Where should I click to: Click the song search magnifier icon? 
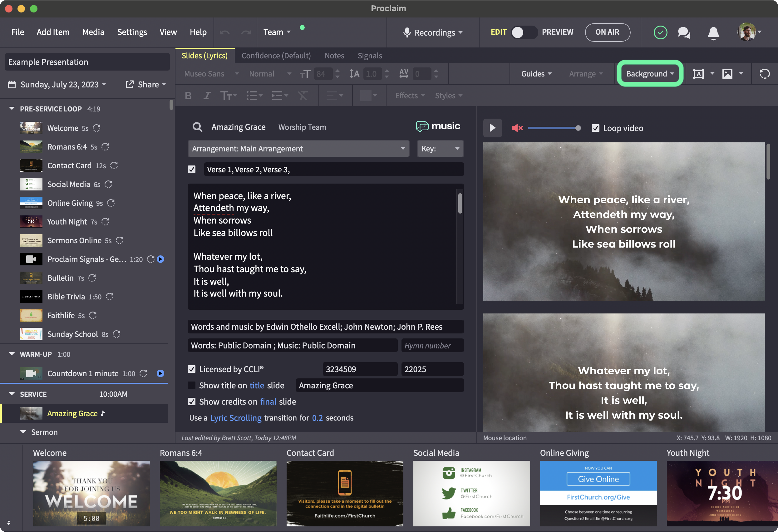tap(197, 127)
